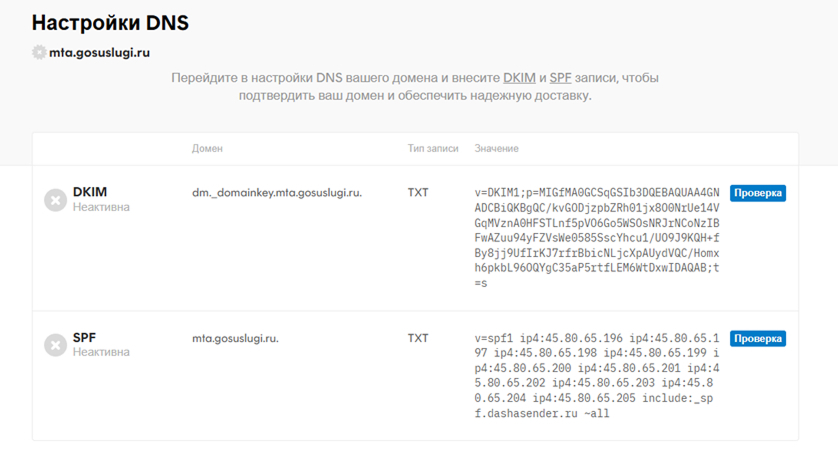The image size is (838, 454).
Task: Click the Тип записи column header
Action: 432,148
